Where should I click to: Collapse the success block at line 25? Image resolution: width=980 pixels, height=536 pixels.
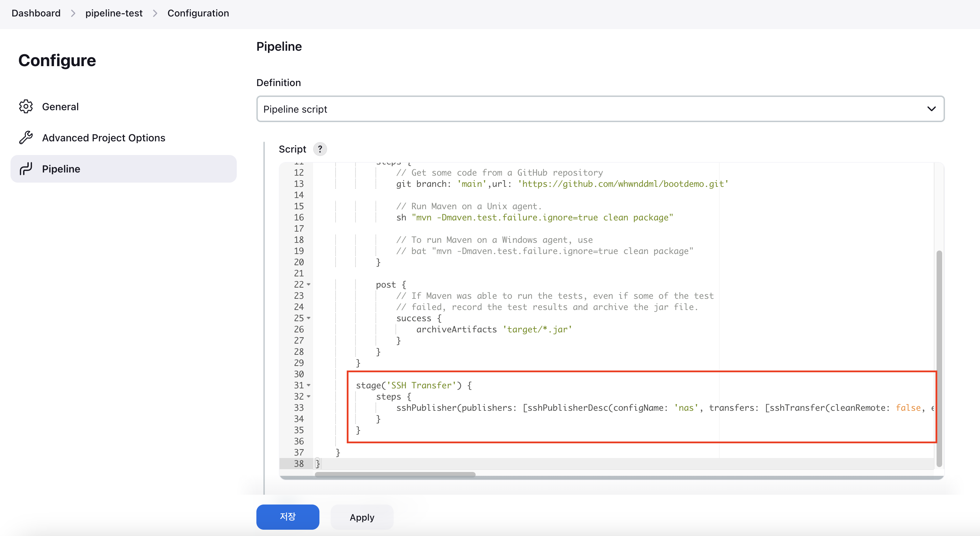(309, 318)
